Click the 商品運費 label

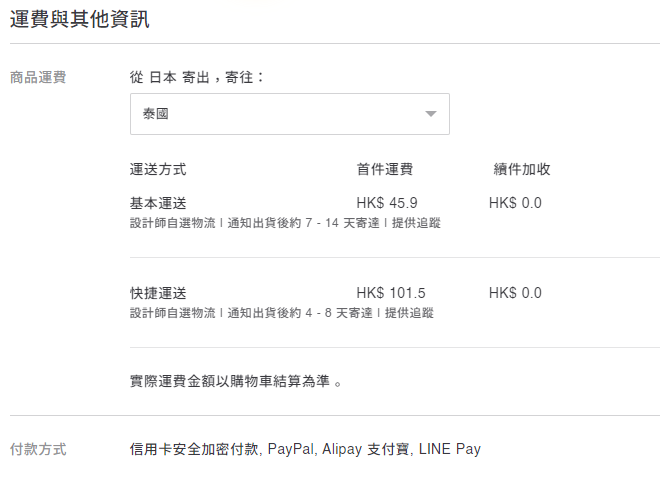click(x=38, y=77)
